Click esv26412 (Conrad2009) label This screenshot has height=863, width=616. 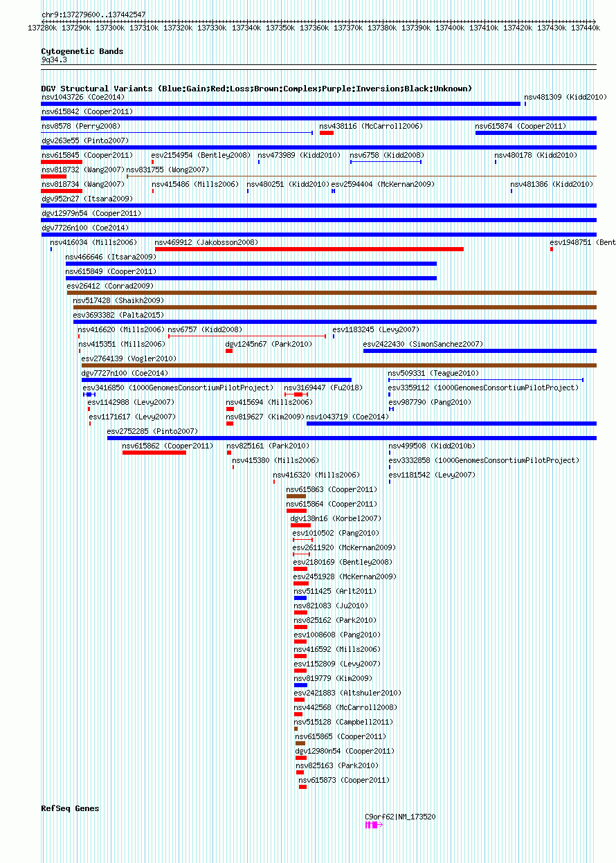pyautogui.click(x=110, y=286)
